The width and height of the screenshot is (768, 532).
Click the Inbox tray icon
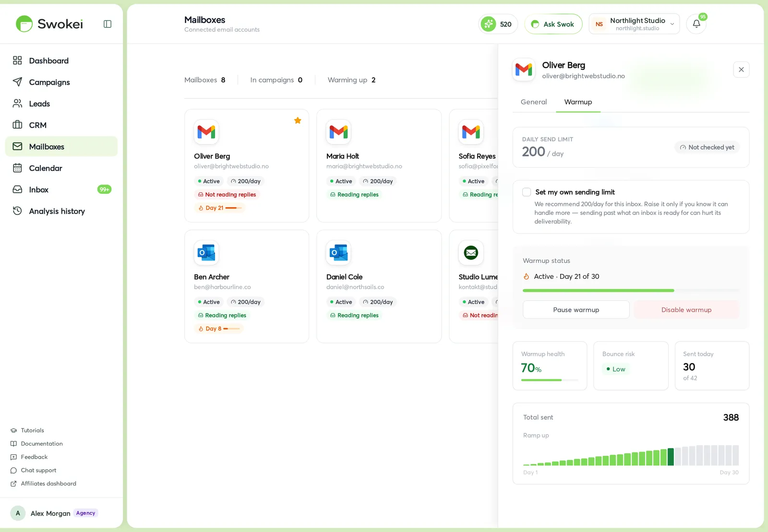(x=17, y=189)
